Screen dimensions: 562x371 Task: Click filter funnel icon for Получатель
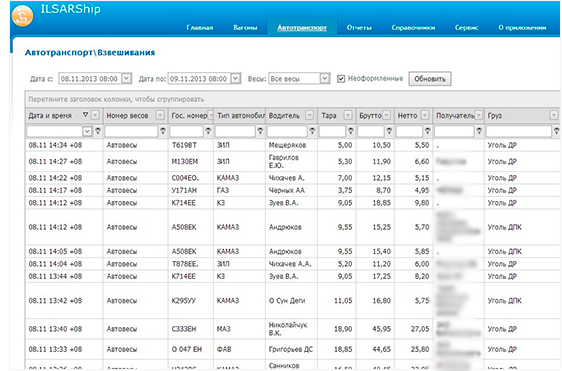tap(479, 131)
